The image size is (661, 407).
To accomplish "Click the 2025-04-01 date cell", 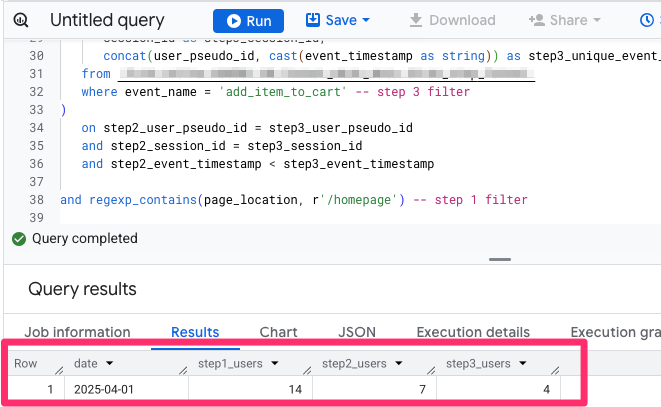I will [x=104, y=389].
